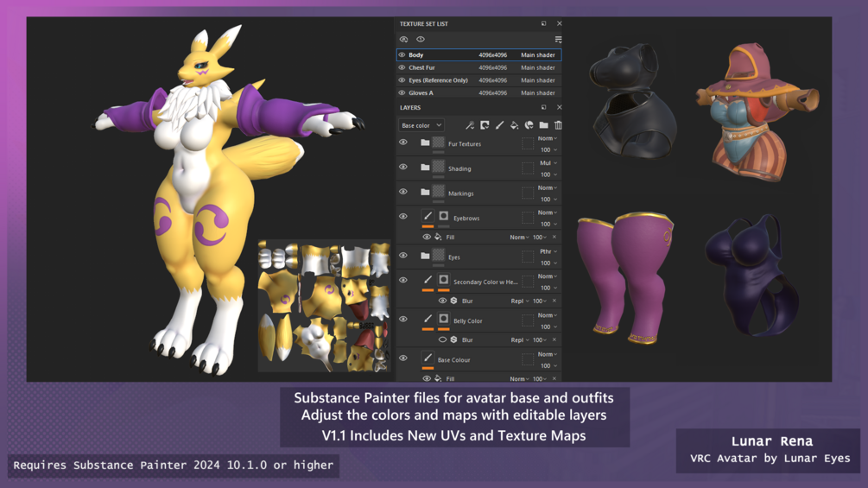Open Base Colour opacity 100 dropdown
868x488 pixels.
(548, 365)
